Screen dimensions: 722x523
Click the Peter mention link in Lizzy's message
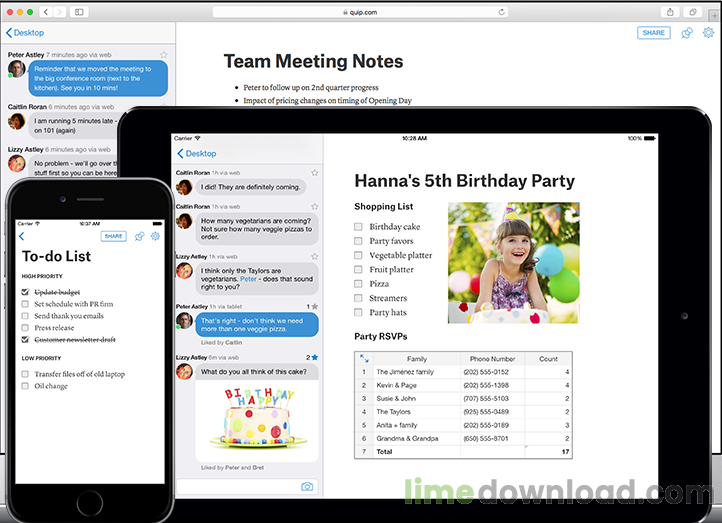pyautogui.click(x=248, y=279)
